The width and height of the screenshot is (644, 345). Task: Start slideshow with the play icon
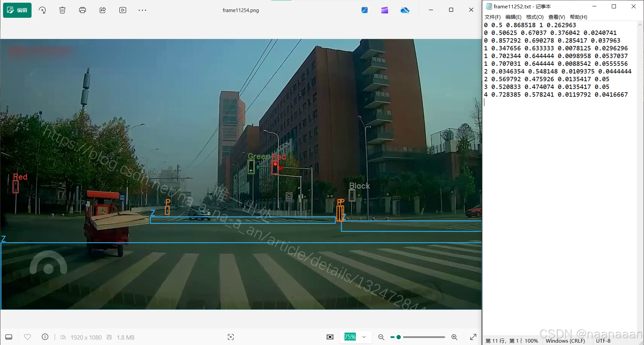123,10
